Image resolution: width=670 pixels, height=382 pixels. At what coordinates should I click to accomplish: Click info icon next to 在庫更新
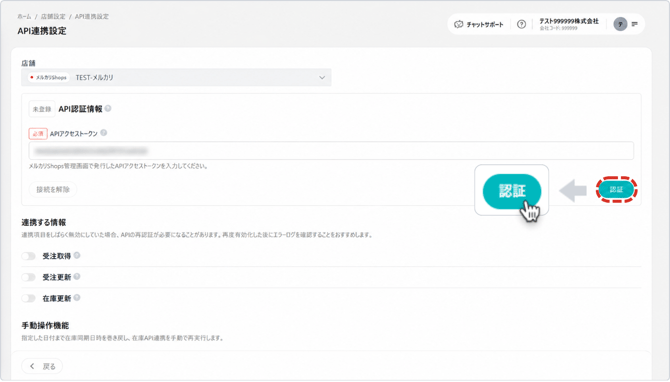click(x=77, y=297)
